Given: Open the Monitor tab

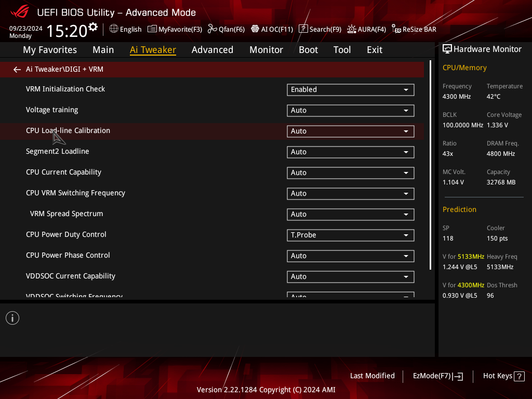Looking at the screenshot, I should click(x=267, y=50).
